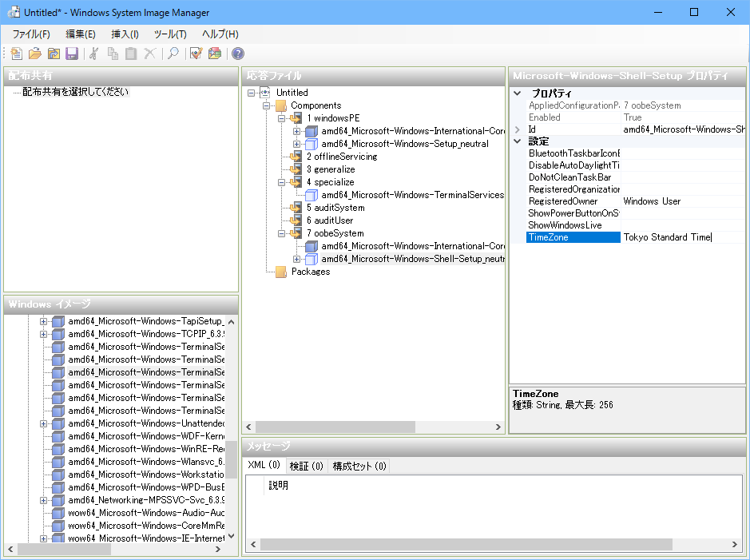Open Help with the question mark icon
This screenshot has height=560, width=750.
pos(238,54)
